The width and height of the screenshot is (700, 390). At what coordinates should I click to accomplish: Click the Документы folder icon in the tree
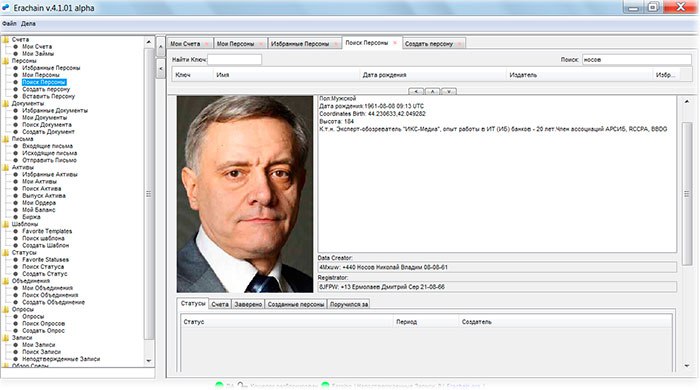tap(5, 104)
